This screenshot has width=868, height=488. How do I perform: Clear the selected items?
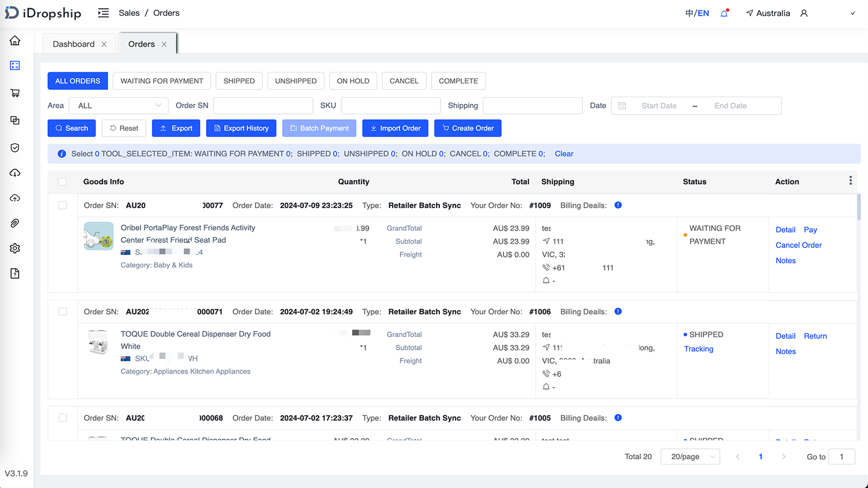tap(564, 154)
